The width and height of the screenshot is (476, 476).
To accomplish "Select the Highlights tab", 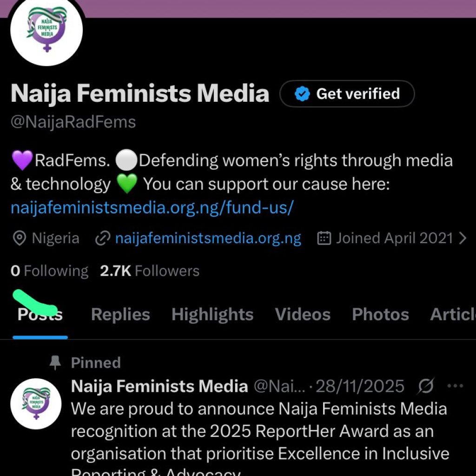I will 212,315.
